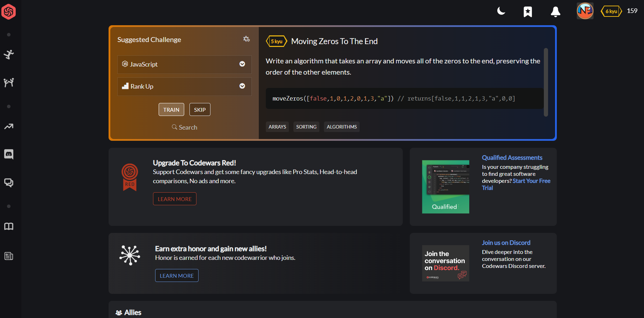Viewport: 644px width, 318px height.
Task: Click the moveZeros code example block
Action: [404, 98]
